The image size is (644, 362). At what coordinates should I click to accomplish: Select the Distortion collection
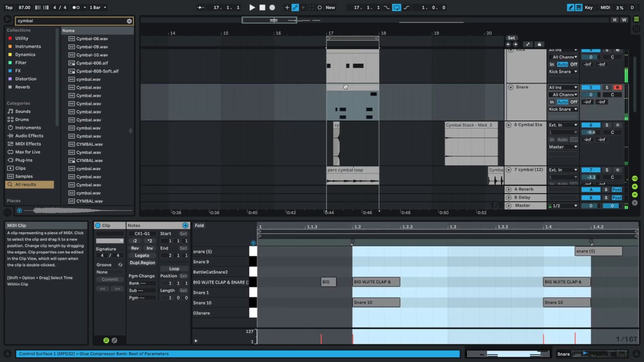point(26,79)
